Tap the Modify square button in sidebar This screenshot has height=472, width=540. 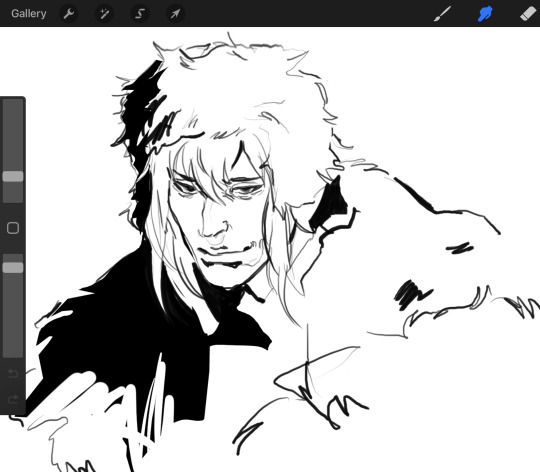pos(13,228)
